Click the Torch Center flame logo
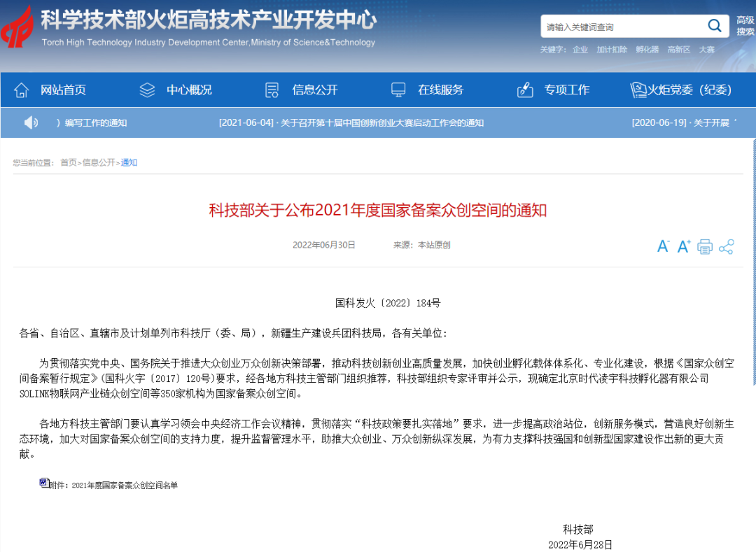This screenshot has height=552, width=756. (x=17, y=28)
